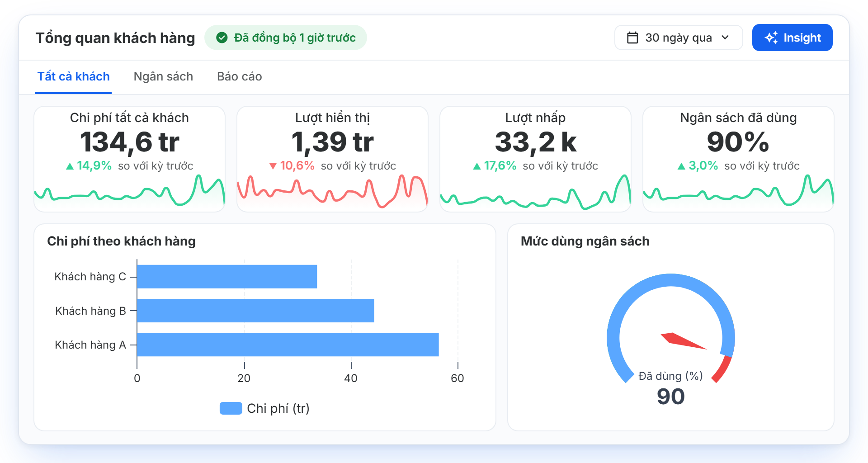The image size is (868, 463).
Task: Click the green sync checkmark icon
Action: click(x=222, y=38)
